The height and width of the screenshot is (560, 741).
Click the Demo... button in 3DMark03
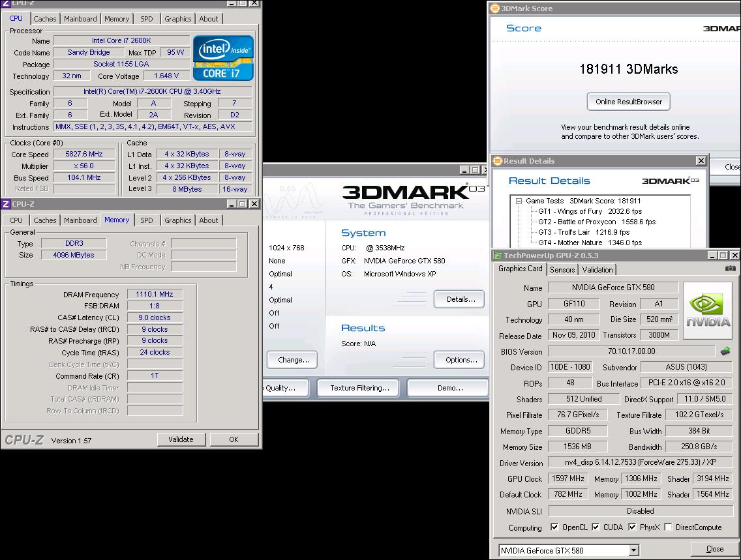448,388
